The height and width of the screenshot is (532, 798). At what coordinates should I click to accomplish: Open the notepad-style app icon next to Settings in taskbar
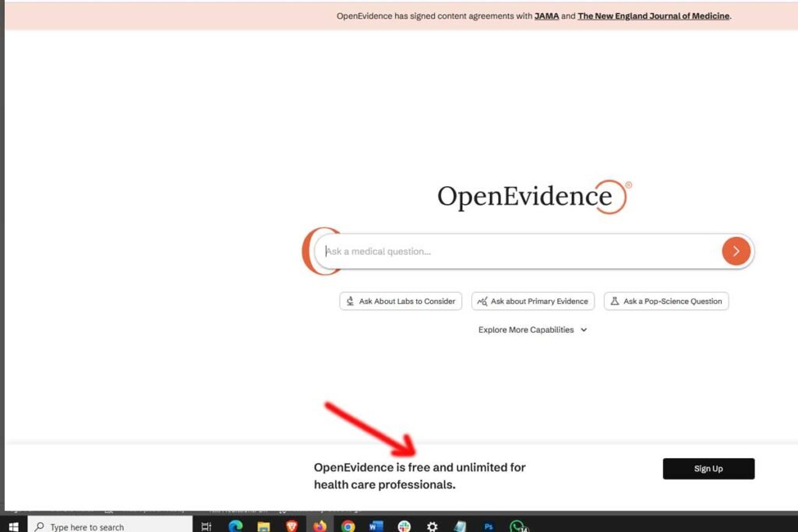click(x=460, y=527)
